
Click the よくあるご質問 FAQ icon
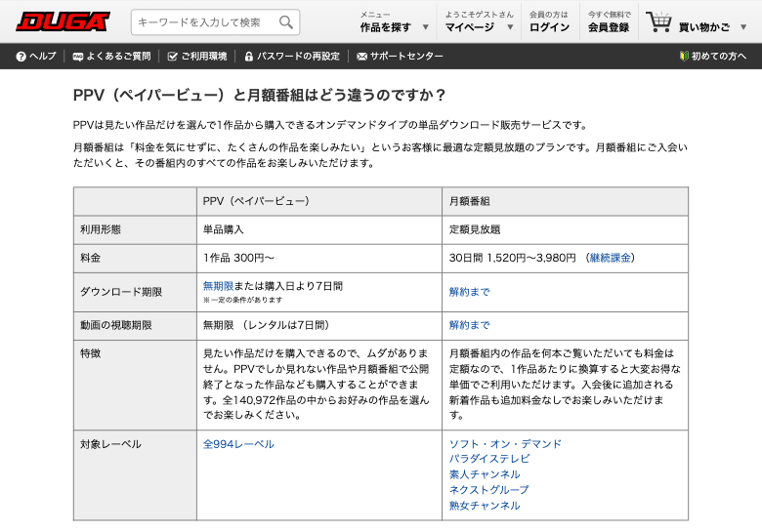(x=78, y=57)
